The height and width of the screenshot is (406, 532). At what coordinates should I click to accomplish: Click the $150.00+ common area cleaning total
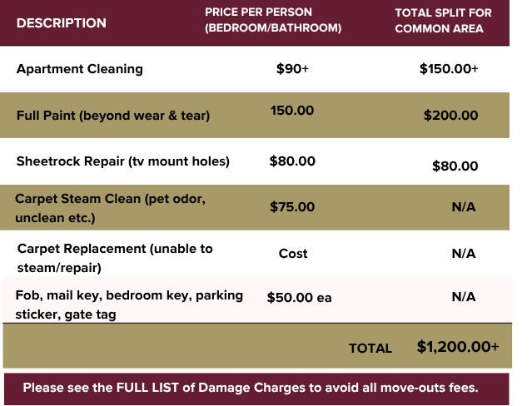(x=449, y=69)
